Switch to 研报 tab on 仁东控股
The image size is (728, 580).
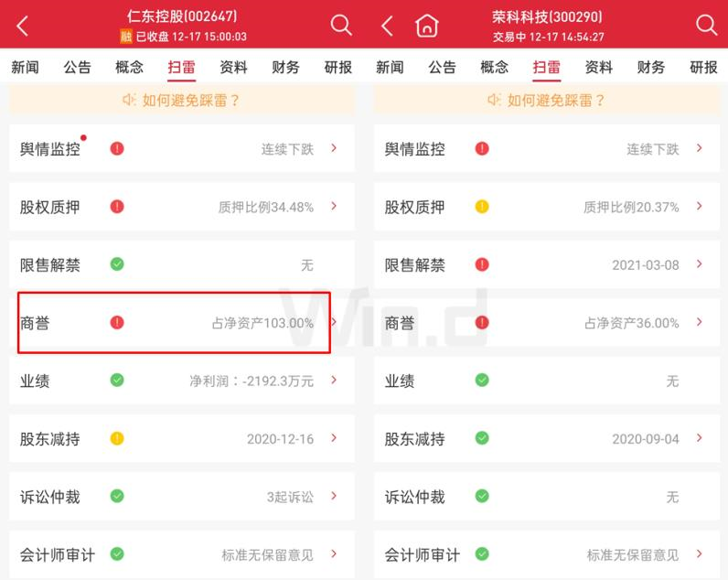pos(338,68)
